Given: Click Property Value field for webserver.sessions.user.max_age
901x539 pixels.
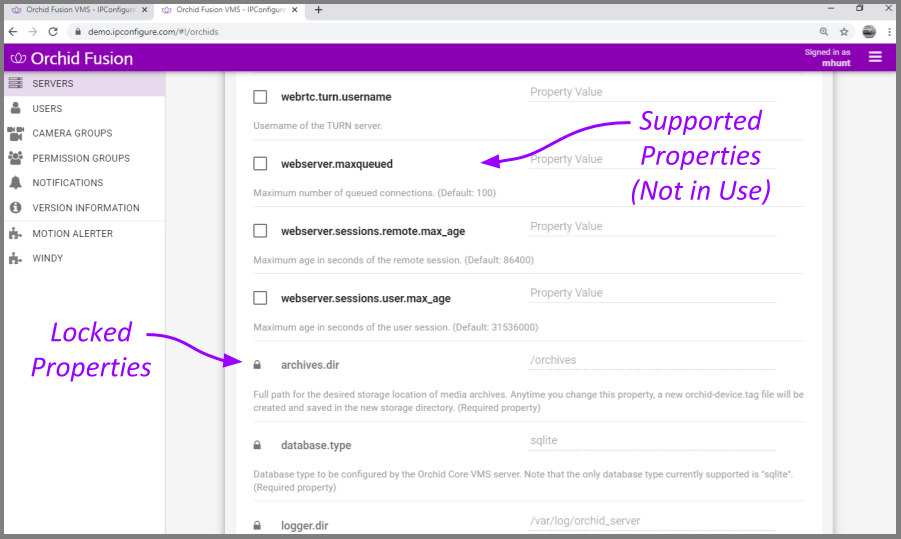Looking at the screenshot, I should pos(652,293).
